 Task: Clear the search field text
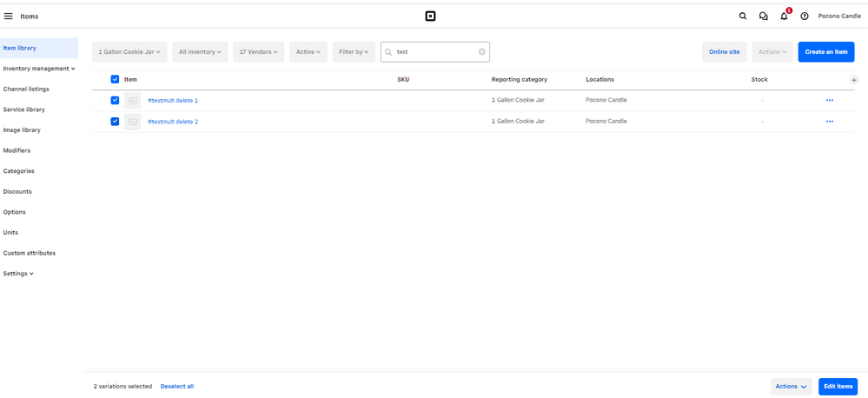click(x=482, y=52)
